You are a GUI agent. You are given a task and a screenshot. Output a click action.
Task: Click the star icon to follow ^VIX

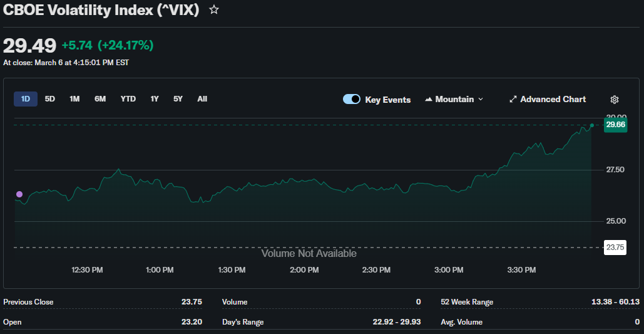click(214, 10)
